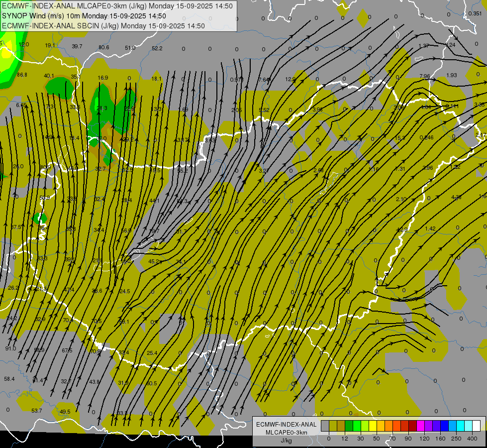Click the map value '74.1'

point(181,262)
